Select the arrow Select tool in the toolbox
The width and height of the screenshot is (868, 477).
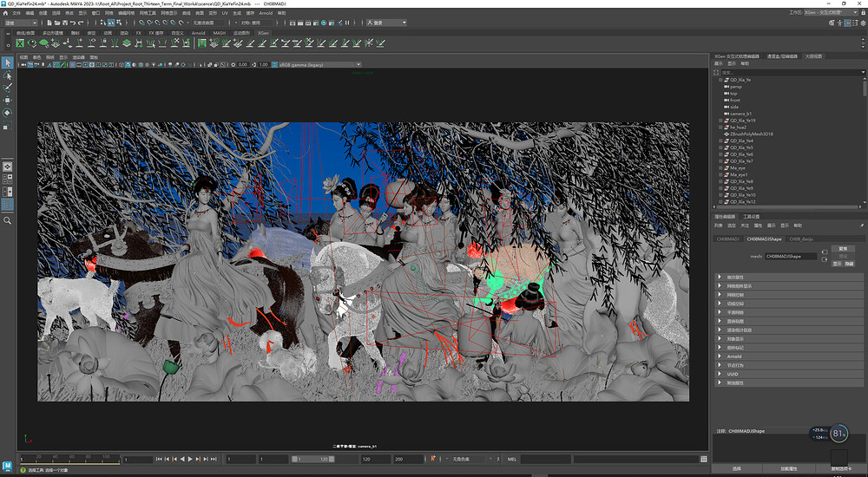point(7,62)
